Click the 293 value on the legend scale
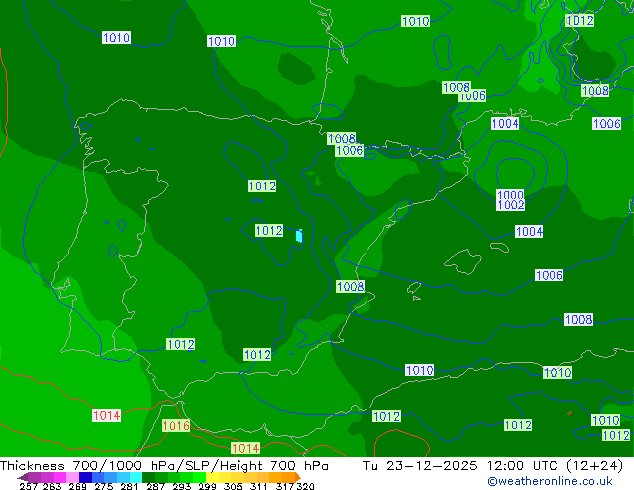 pyautogui.click(x=182, y=486)
